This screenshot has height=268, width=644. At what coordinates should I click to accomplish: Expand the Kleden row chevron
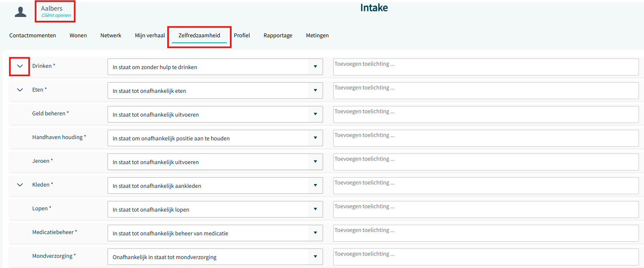click(x=20, y=185)
